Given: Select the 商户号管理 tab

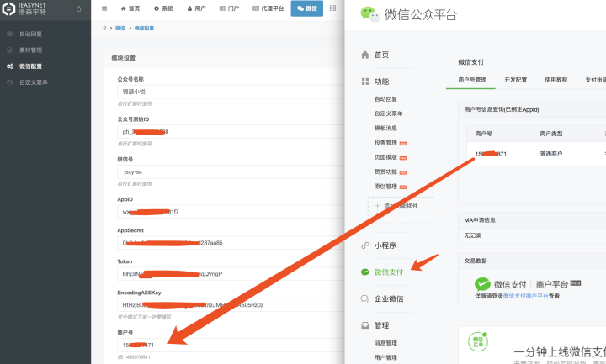Looking at the screenshot, I should pyautogui.click(x=472, y=80).
